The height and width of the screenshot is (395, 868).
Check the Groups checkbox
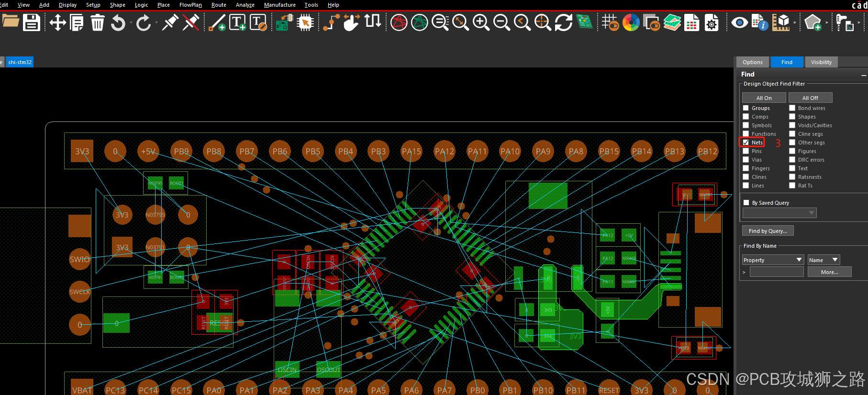(746, 108)
